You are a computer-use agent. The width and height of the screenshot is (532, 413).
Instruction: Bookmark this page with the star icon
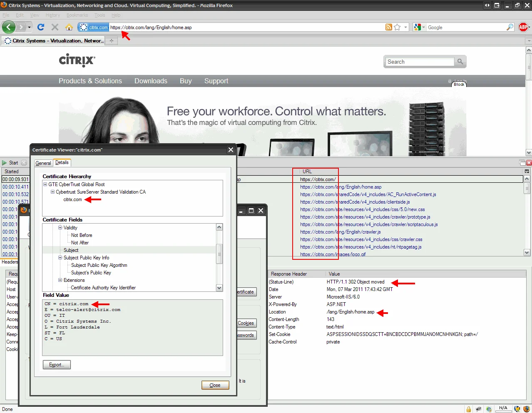tap(397, 27)
